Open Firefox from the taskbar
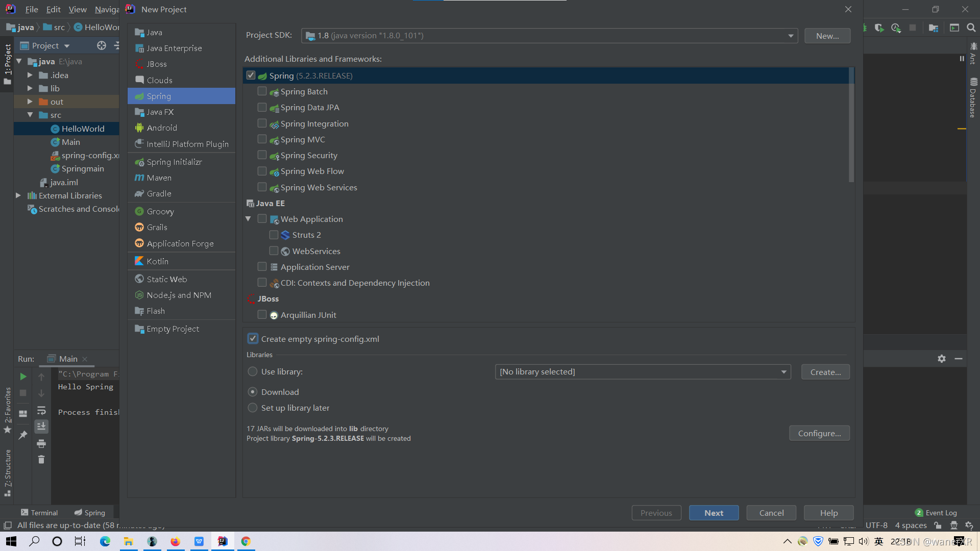 tap(175, 541)
